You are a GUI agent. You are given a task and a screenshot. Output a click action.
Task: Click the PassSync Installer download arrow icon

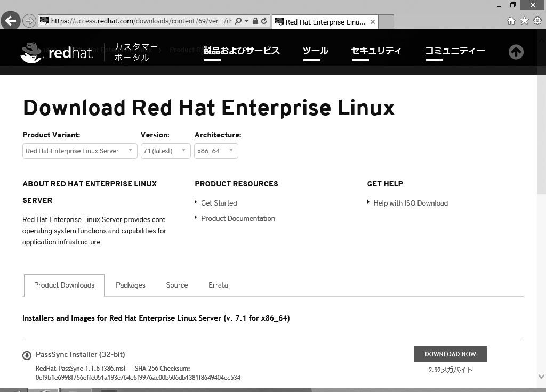[27, 355]
